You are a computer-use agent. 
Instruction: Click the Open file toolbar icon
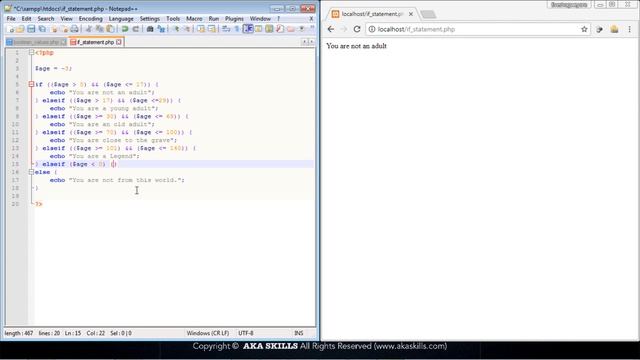click(20, 29)
